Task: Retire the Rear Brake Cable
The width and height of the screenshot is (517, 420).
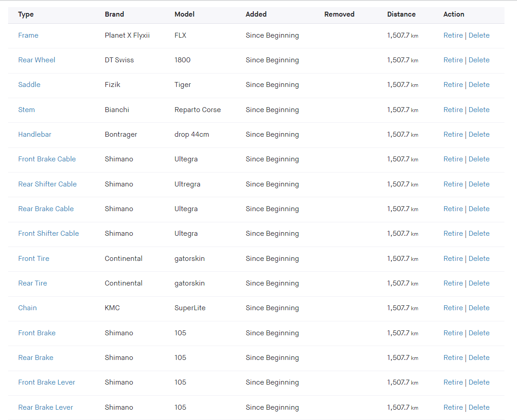Action: click(x=453, y=209)
